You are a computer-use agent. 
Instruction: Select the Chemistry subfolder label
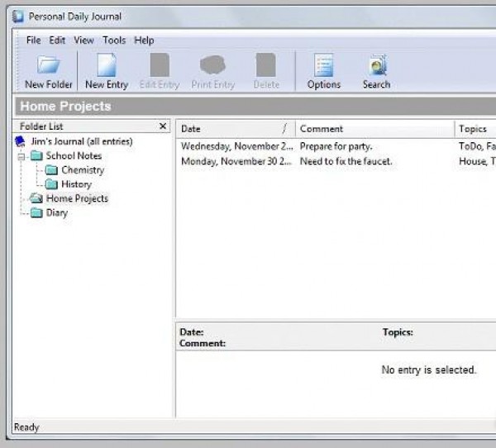[x=83, y=170]
